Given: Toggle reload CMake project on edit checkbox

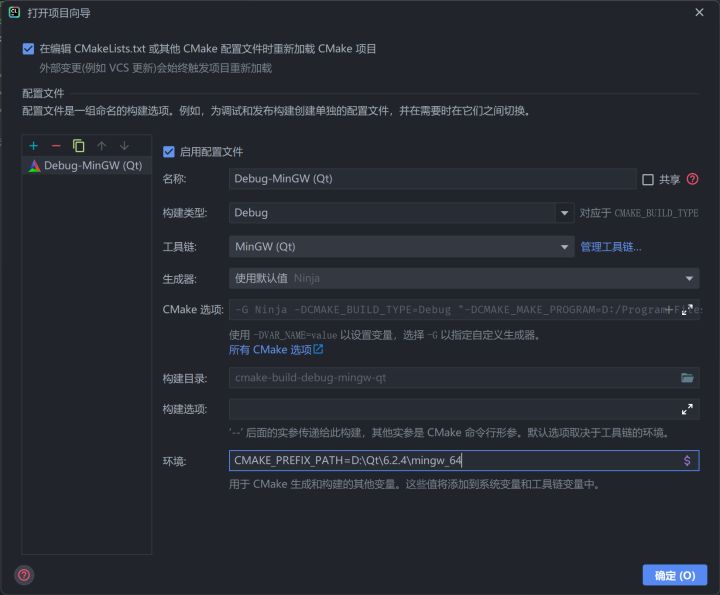Looking at the screenshot, I should click(x=28, y=48).
